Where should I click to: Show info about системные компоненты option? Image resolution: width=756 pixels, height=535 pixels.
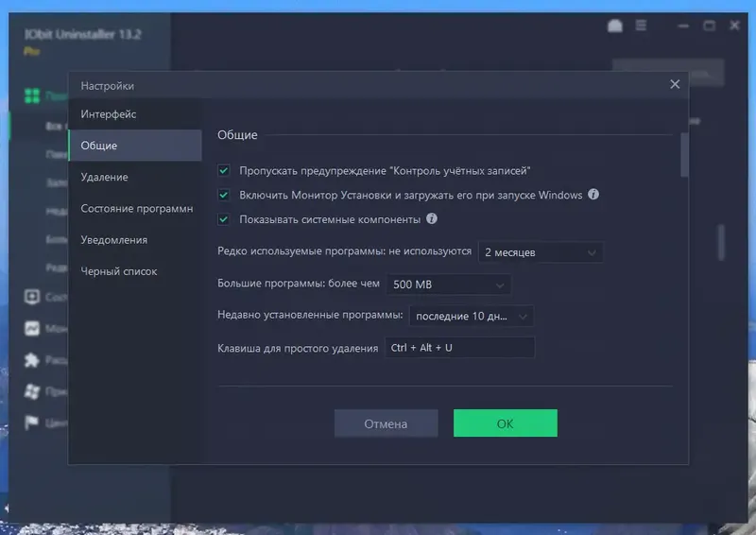tap(432, 218)
